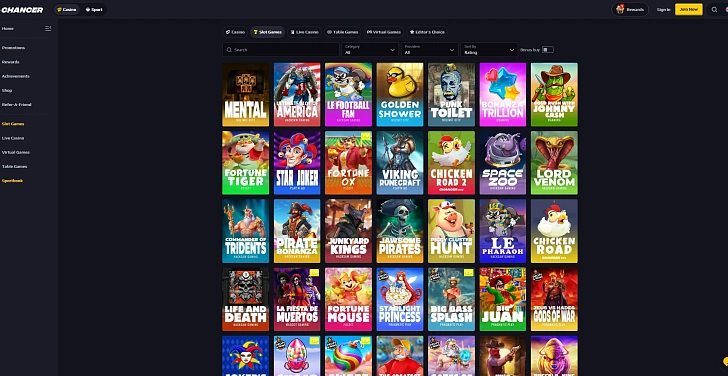Image resolution: width=728 pixels, height=376 pixels.
Task: Focus the game Search field
Action: 281,50
